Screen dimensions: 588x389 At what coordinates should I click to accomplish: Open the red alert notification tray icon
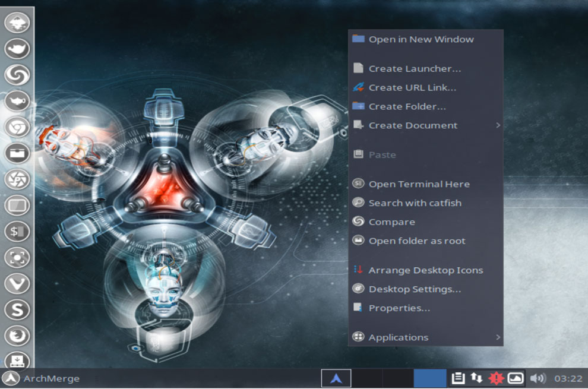[x=496, y=378]
